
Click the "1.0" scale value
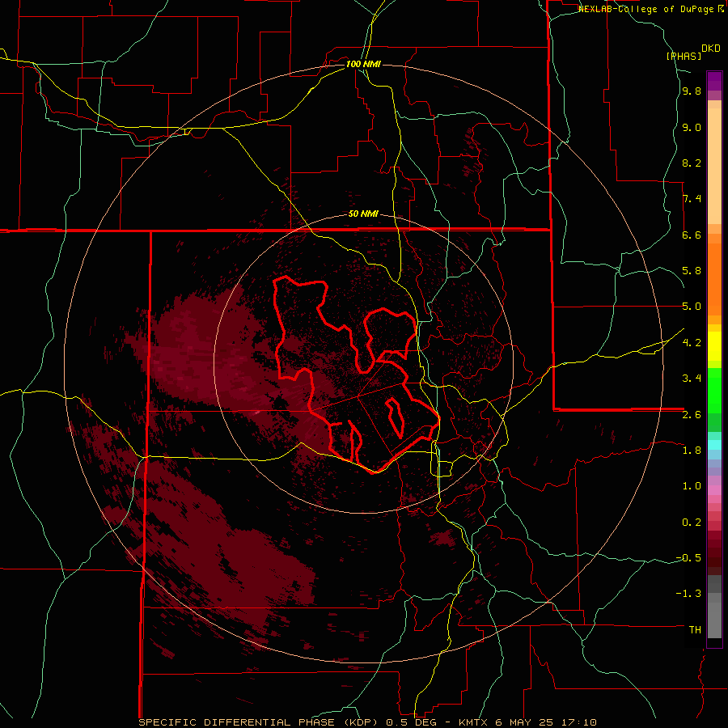pos(692,486)
